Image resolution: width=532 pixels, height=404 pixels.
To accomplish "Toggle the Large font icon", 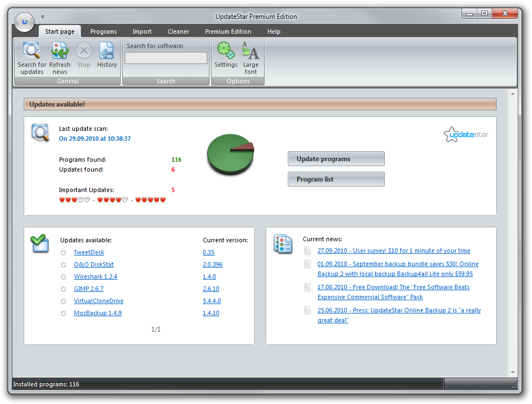I will coord(250,50).
